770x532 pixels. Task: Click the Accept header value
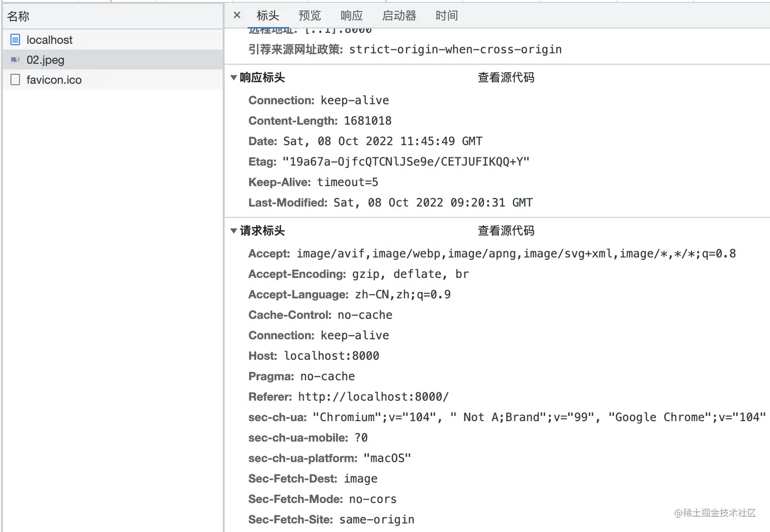coord(516,254)
